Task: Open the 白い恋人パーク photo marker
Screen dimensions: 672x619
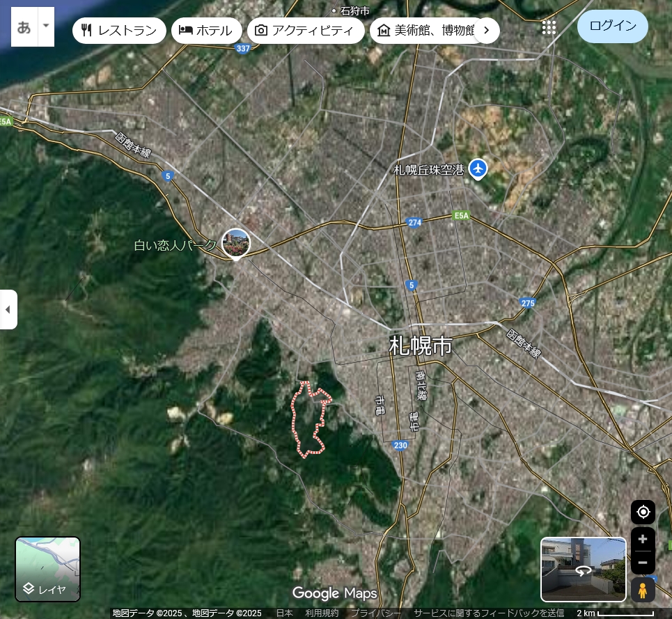Action: click(235, 243)
